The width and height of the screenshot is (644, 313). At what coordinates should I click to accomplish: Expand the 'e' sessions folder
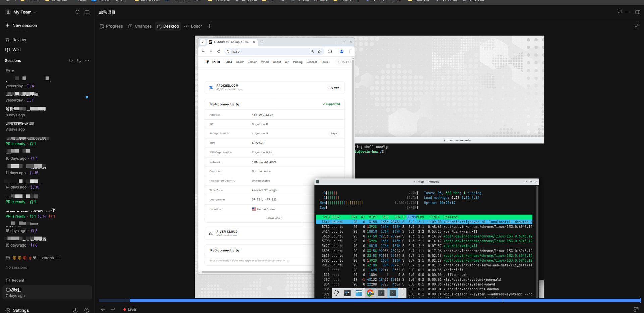tap(10, 71)
